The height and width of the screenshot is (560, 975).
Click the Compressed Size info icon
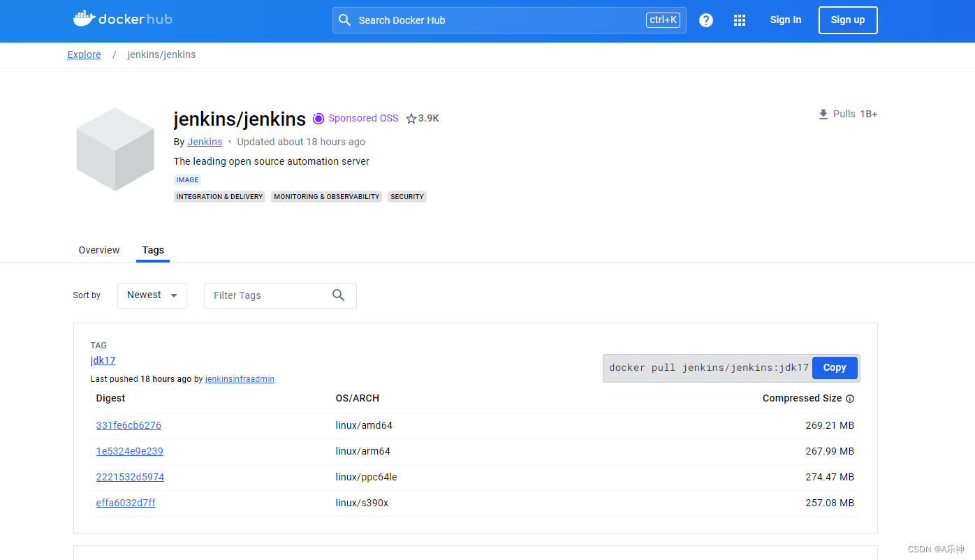pyautogui.click(x=849, y=398)
